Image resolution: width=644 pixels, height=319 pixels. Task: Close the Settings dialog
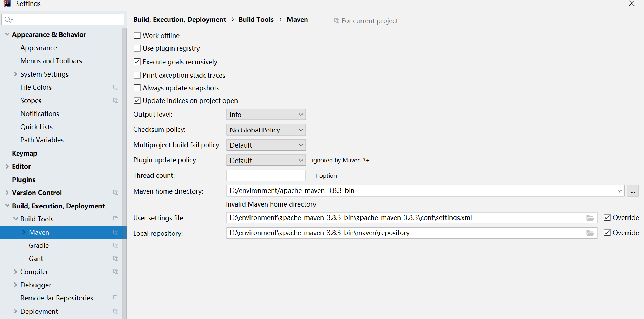pyautogui.click(x=632, y=4)
